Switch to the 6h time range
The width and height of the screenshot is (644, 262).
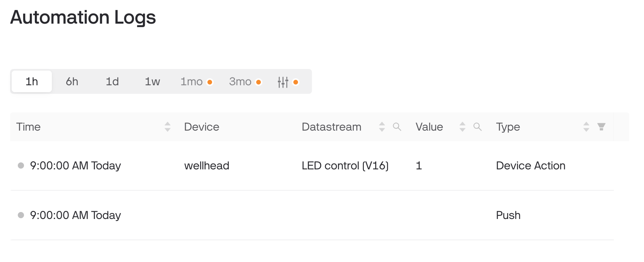point(72,81)
